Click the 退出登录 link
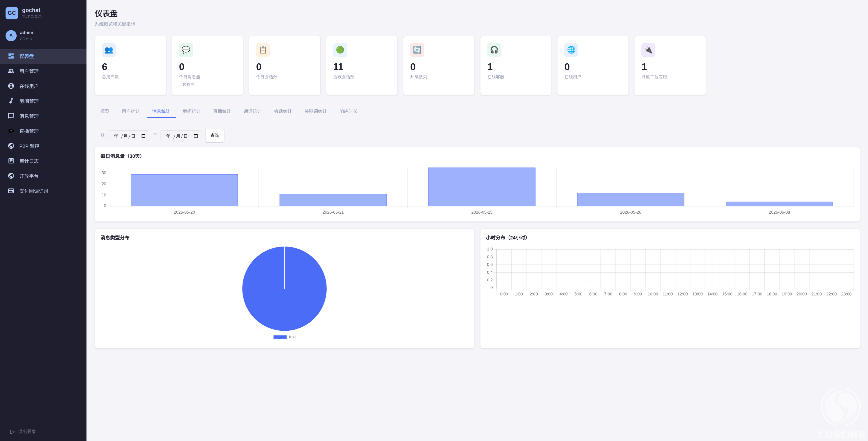The width and height of the screenshot is (868, 441). (x=27, y=431)
